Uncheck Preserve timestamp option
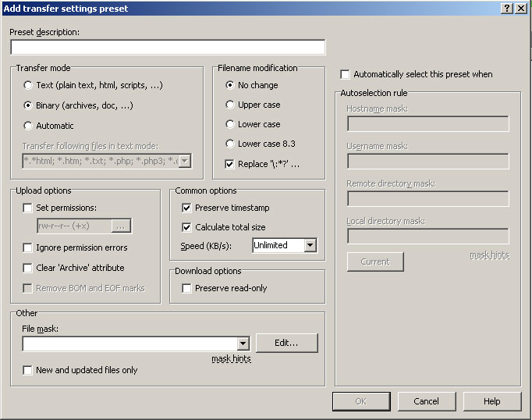The image size is (532, 420). (x=187, y=208)
